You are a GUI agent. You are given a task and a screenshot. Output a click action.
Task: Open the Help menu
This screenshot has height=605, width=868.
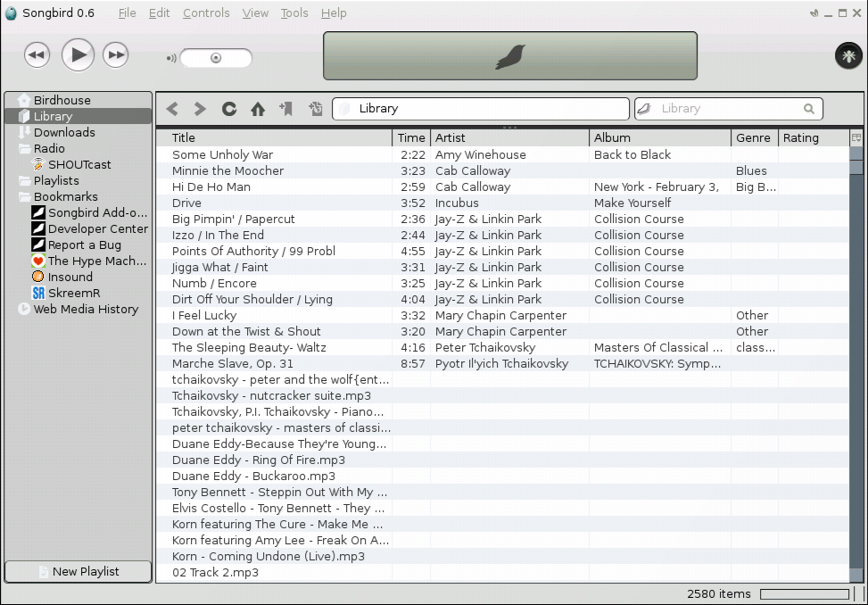334,12
